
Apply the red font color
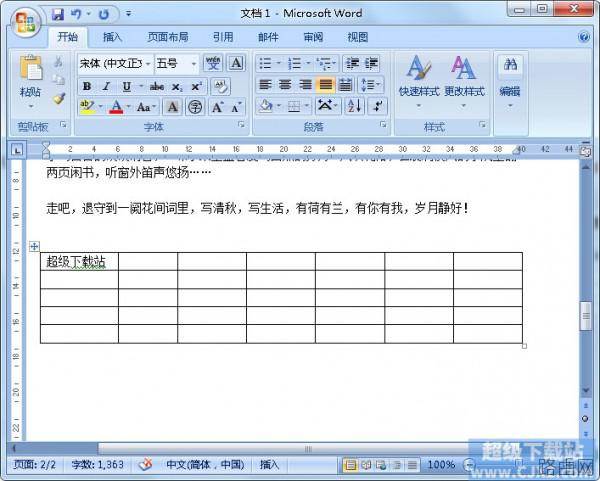click(116, 107)
